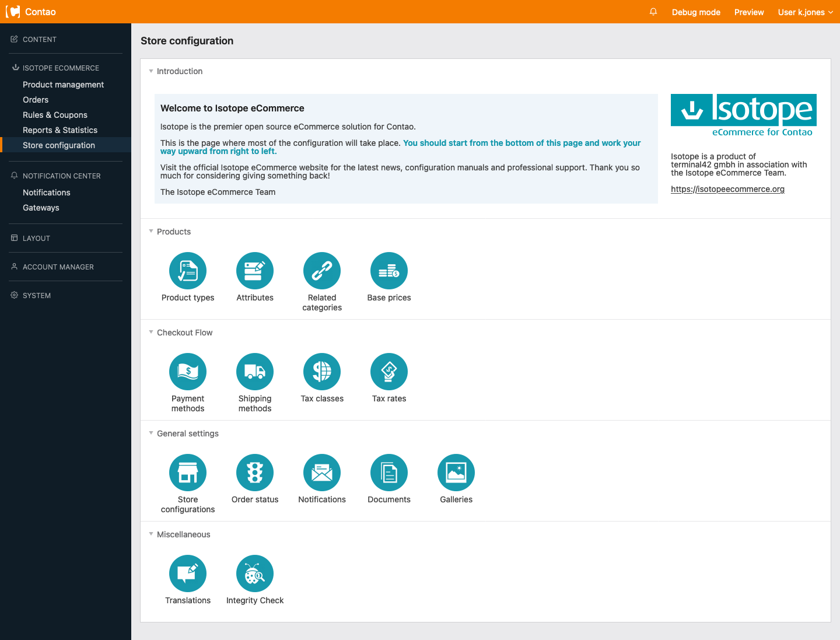Open the Translations icon
840x640 pixels.
click(x=188, y=573)
